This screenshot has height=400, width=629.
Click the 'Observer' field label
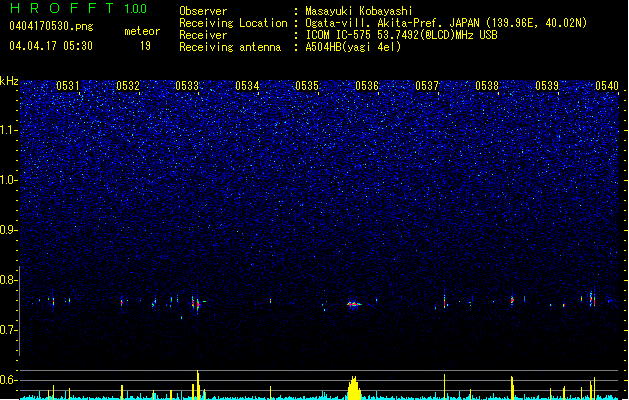pos(203,11)
